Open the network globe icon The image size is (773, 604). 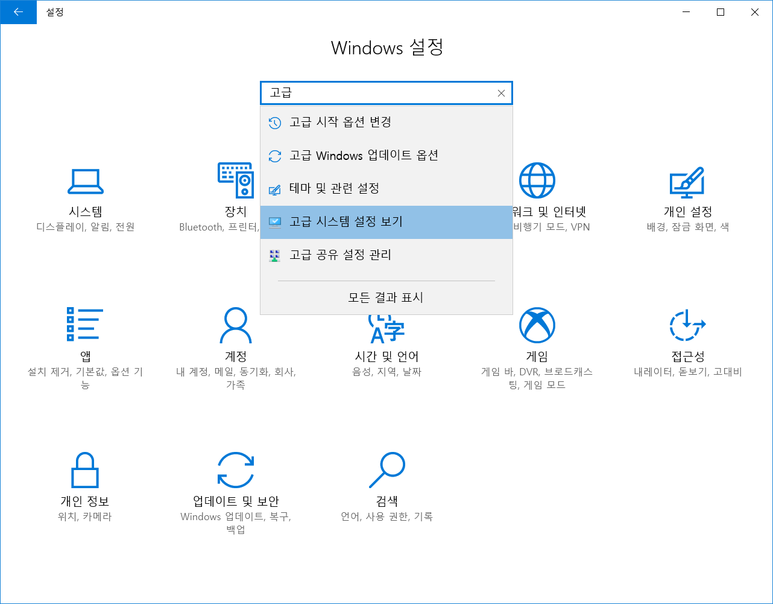coord(537,180)
